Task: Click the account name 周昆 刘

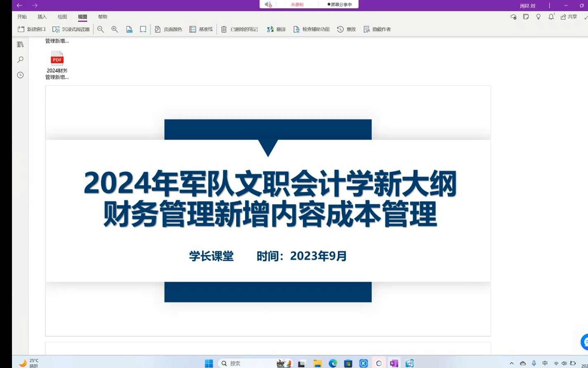Action: point(527,6)
